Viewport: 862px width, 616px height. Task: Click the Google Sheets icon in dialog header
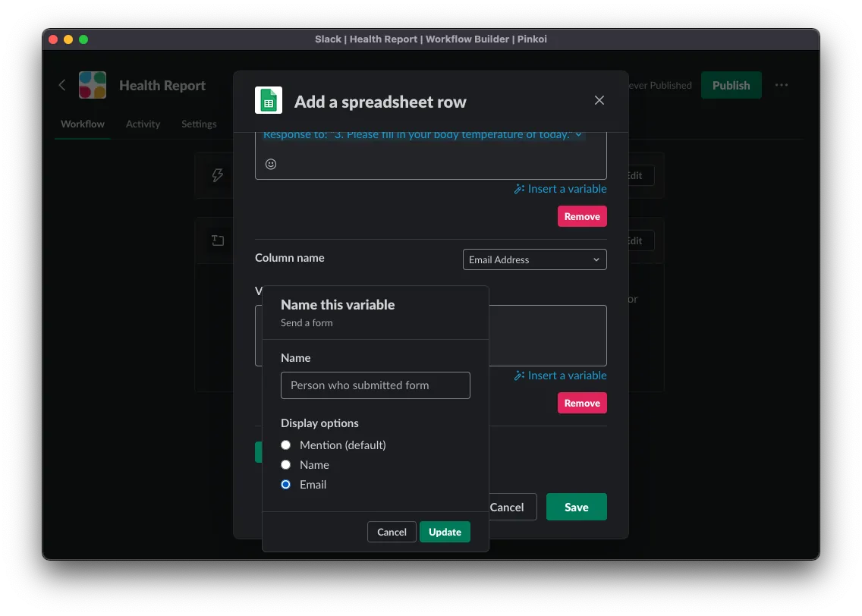pos(269,101)
